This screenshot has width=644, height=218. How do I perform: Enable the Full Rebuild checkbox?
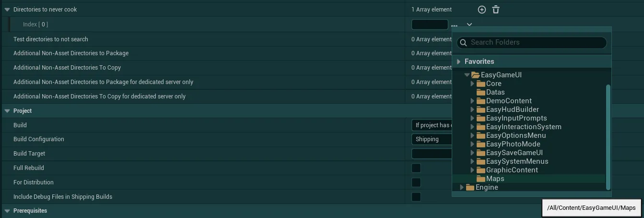pyautogui.click(x=416, y=168)
